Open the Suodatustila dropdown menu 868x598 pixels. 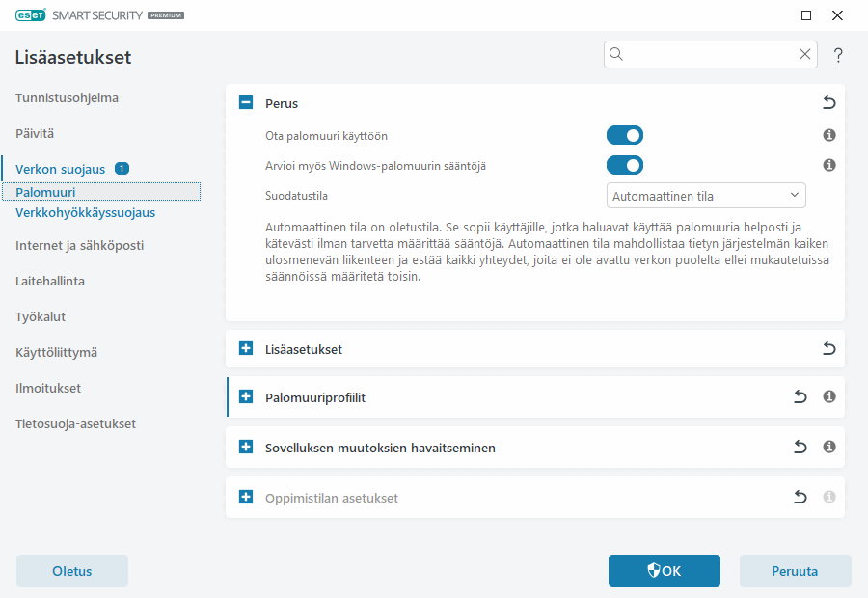[x=706, y=195]
